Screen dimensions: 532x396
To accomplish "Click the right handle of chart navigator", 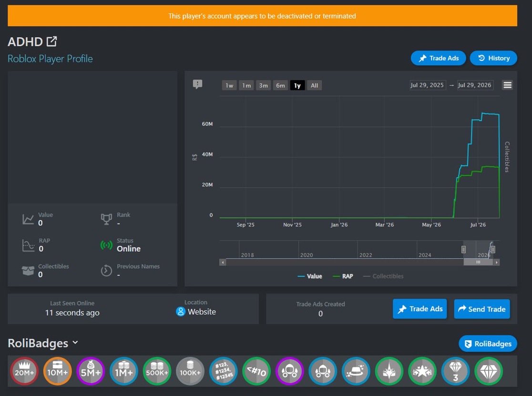I will [493, 250].
